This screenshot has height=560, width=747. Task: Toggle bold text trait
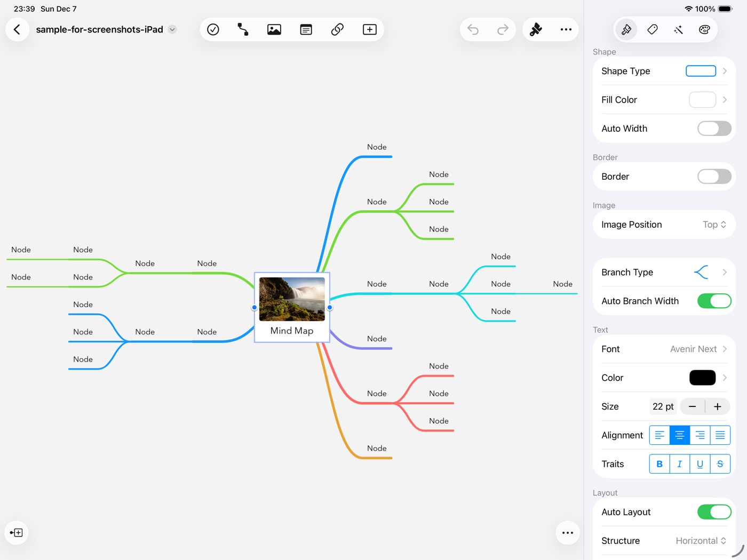pyautogui.click(x=659, y=464)
